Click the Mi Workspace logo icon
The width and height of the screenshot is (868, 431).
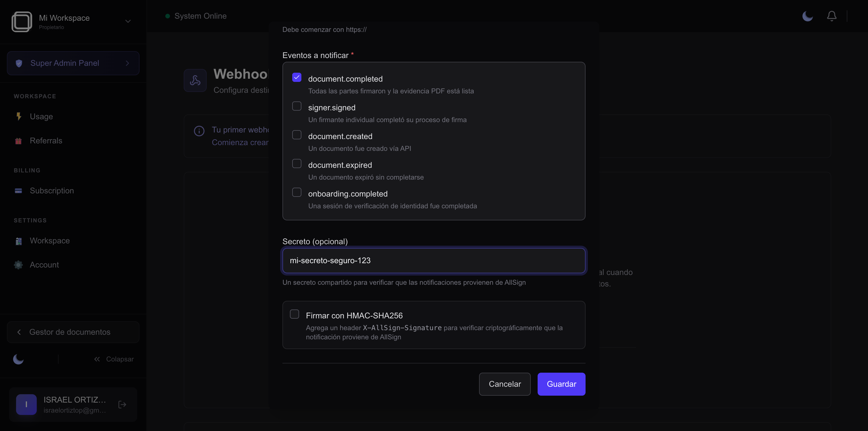click(x=22, y=22)
